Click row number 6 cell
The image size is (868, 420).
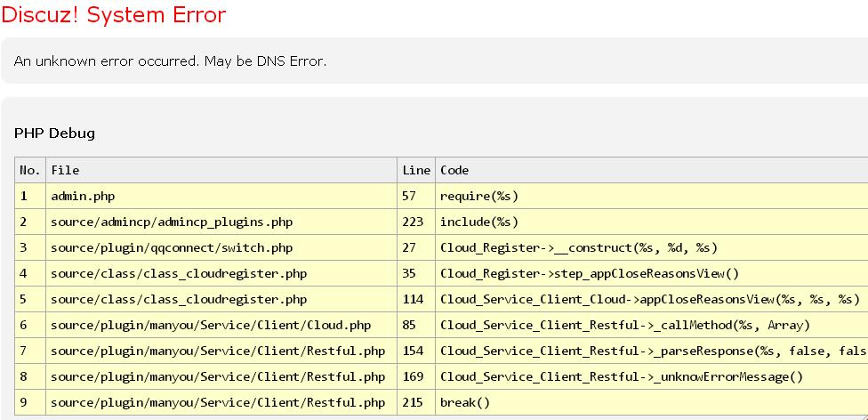tap(30, 326)
